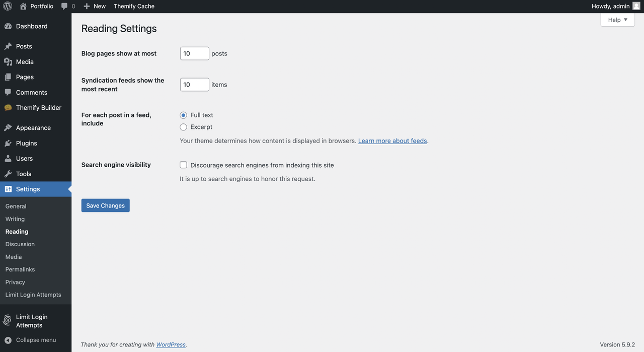Click the Dashboard gauge icon
Image resolution: width=644 pixels, height=352 pixels.
[8, 26]
